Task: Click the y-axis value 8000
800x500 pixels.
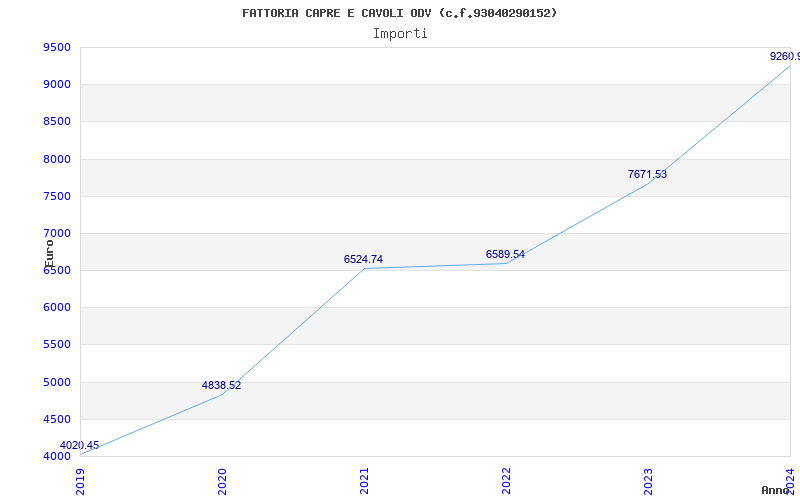Action: coord(57,159)
